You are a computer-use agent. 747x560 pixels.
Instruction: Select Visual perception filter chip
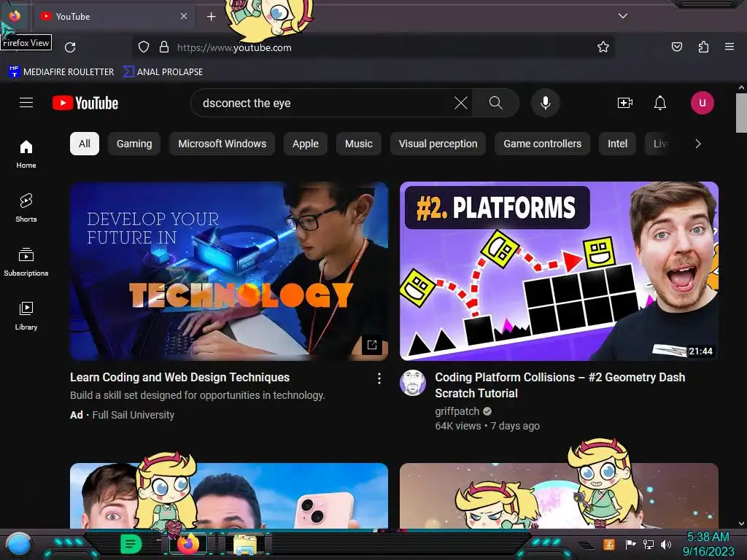(x=438, y=144)
